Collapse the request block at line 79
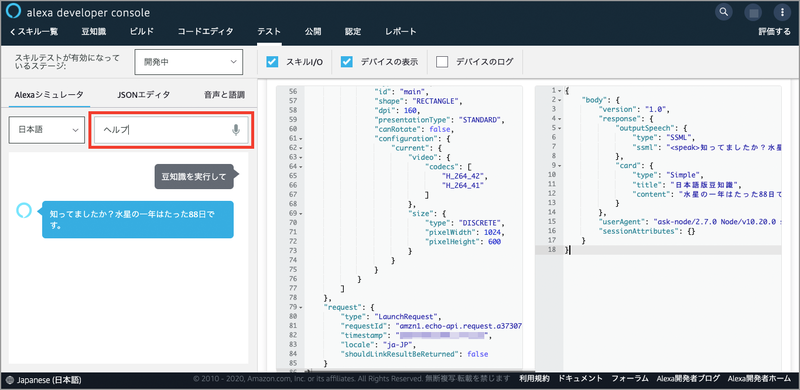800x390 pixels. click(x=301, y=307)
